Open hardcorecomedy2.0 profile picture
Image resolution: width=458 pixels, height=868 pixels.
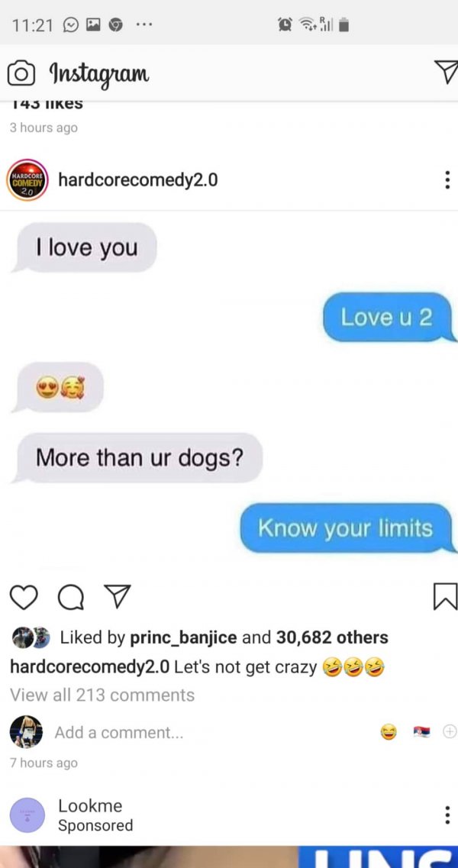(x=27, y=180)
